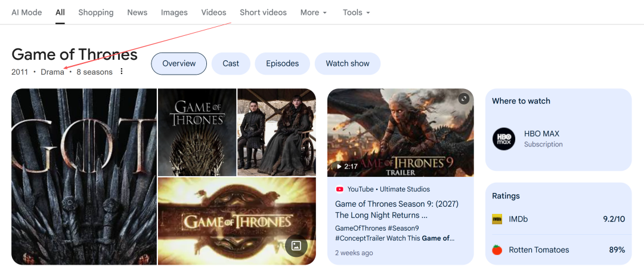Open the golden Game of Thrones logo image
Viewport: 644px width, 273px height.
[237, 221]
